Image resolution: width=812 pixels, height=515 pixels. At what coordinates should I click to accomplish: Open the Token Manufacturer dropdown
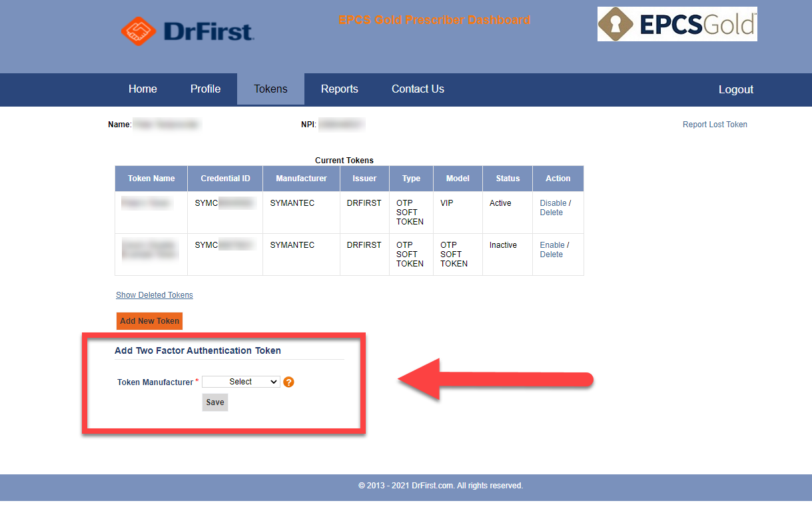coord(240,382)
